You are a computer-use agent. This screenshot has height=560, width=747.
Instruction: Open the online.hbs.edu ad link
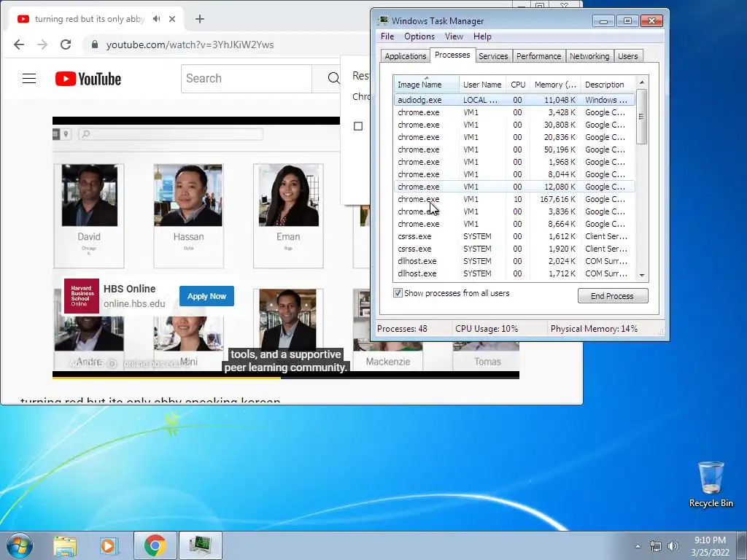[134, 304]
